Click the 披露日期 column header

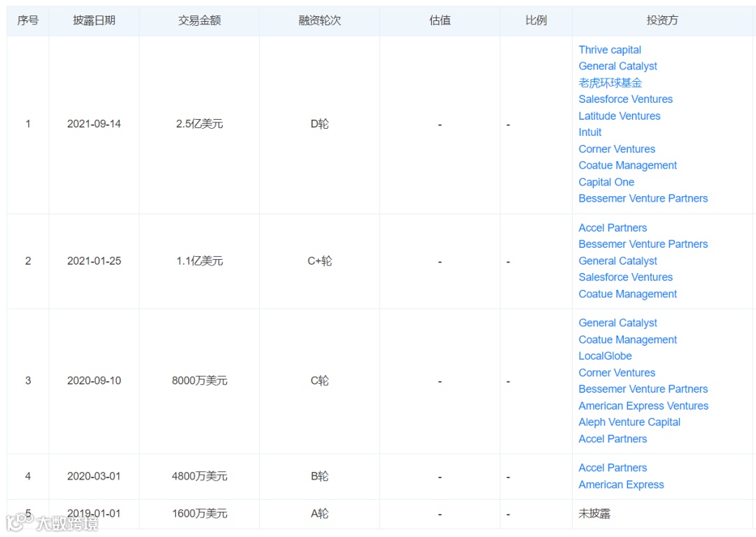click(x=94, y=20)
